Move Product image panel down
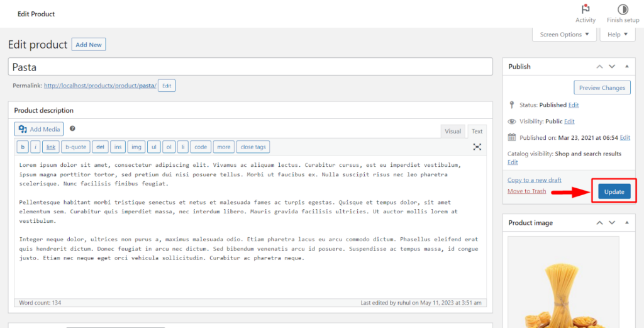 pos(612,223)
